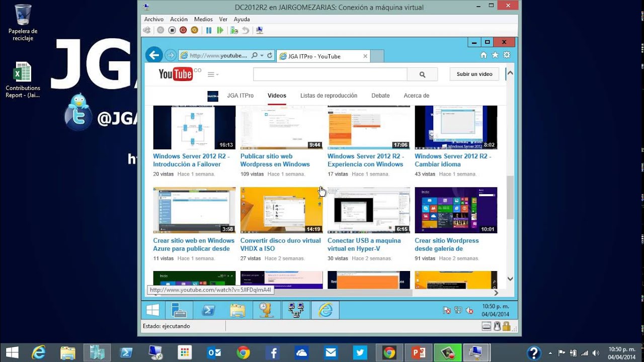The width and height of the screenshot is (644, 362).
Task: Open the Ayuda menu
Action: pos(242,19)
